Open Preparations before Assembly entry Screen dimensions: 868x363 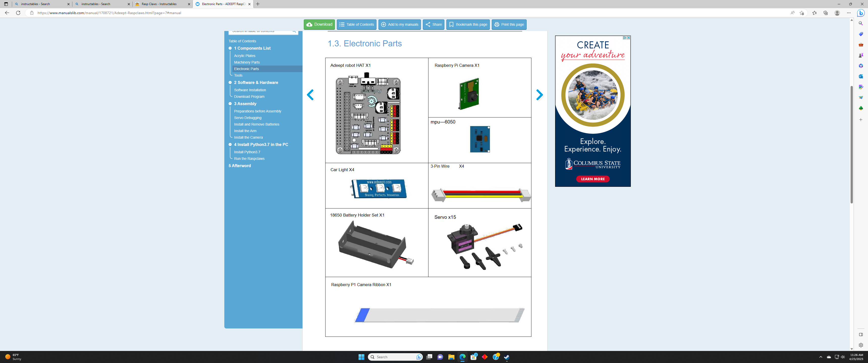(257, 111)
